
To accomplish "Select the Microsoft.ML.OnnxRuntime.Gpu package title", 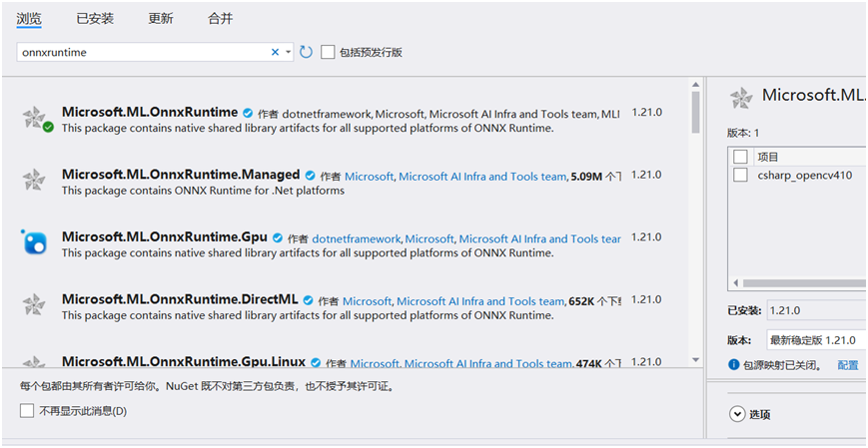I will [x=165, y=237].
